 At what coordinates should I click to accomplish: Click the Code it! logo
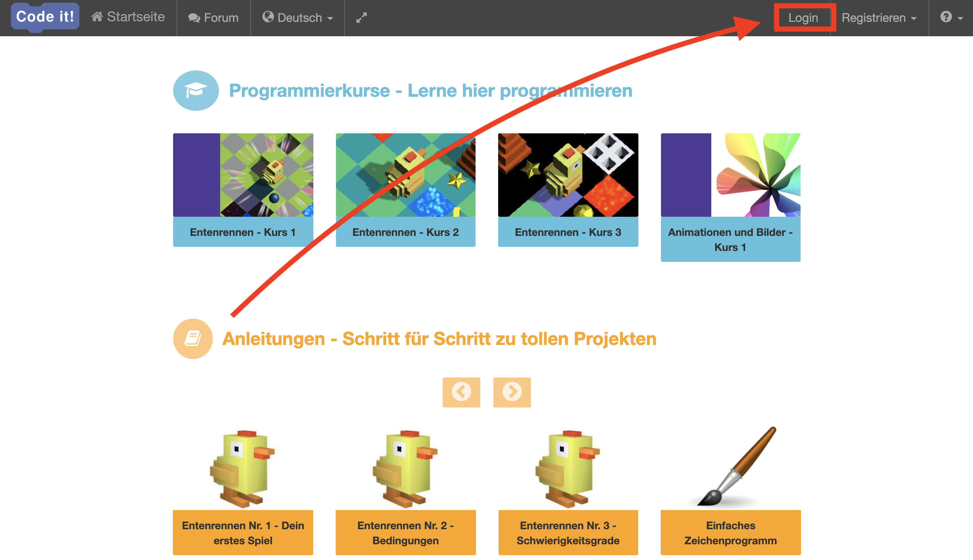pos(45,17)
